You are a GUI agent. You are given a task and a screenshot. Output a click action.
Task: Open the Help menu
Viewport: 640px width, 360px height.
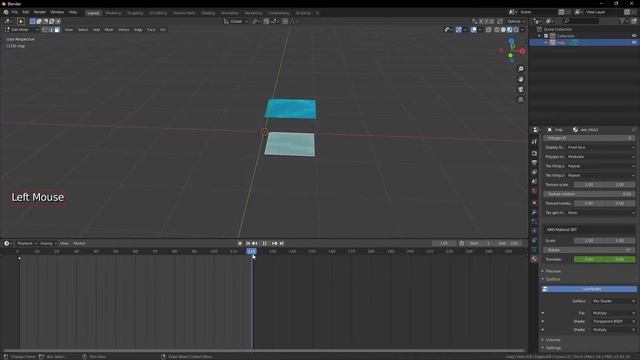(73, 12)
